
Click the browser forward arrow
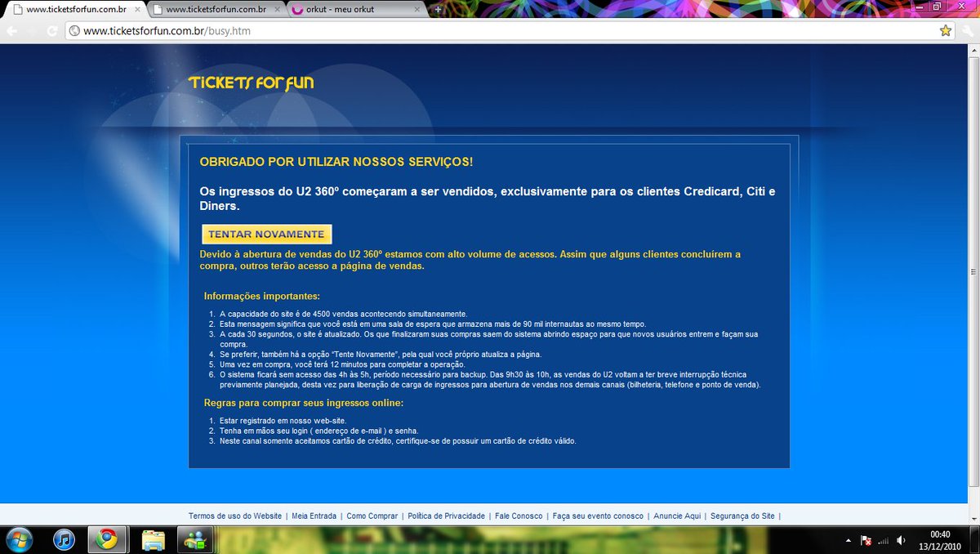pos(32,31)
